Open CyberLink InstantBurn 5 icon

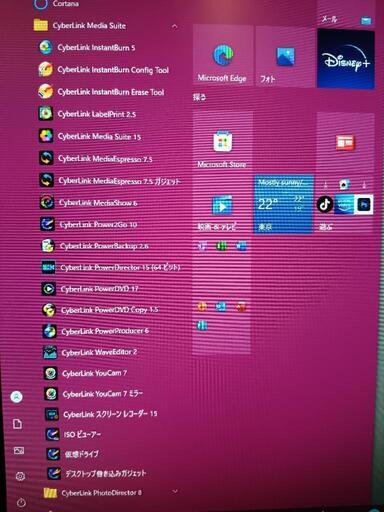46,47
